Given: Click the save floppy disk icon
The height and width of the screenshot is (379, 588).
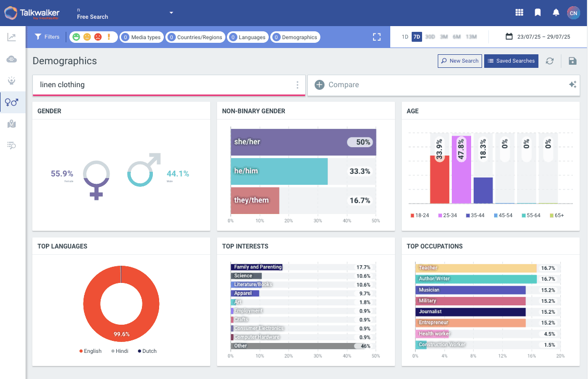Looking at the screenshot, I should click(x=572, y=61).
